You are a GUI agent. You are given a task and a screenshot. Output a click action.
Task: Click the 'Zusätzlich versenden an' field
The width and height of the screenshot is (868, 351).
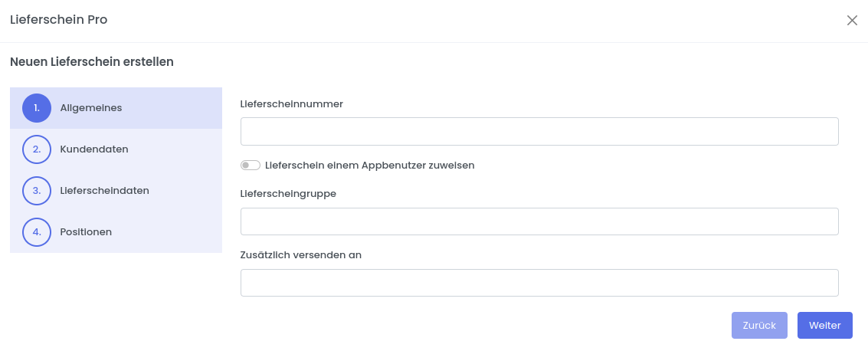point(539,283)
